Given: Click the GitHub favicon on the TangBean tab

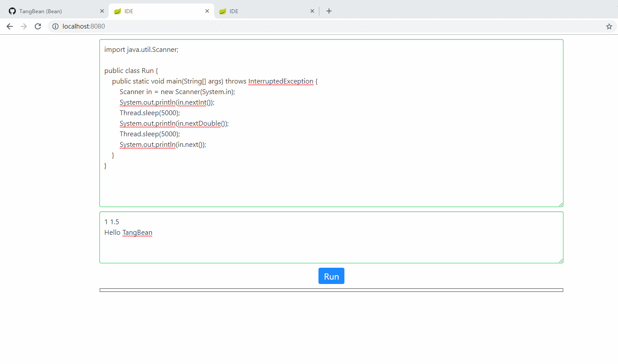Looking at the screenshot, I should pyautogui.click(x=12, y=11).
